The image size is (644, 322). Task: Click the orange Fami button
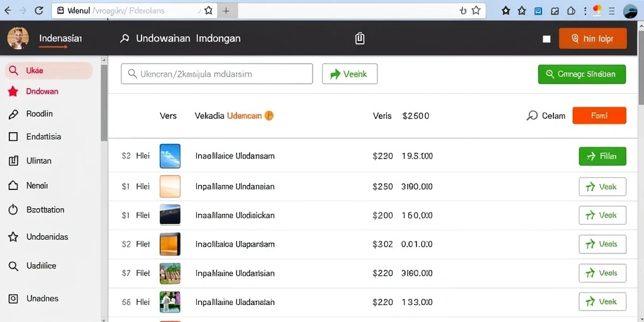tap(599, 116)
